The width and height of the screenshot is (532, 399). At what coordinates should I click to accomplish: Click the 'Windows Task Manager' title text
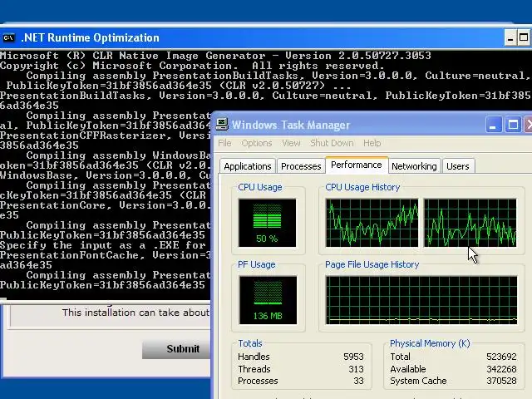pyautogui.click(x=291, y=125)
